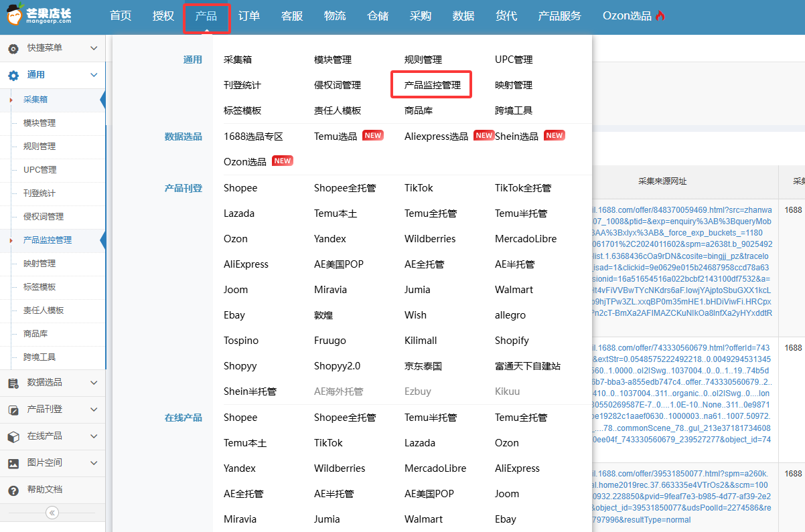Viewport: 805px width, 532px height.
Task: Select 跨境工具 in the dropdown menu
Action: [514, 110]
